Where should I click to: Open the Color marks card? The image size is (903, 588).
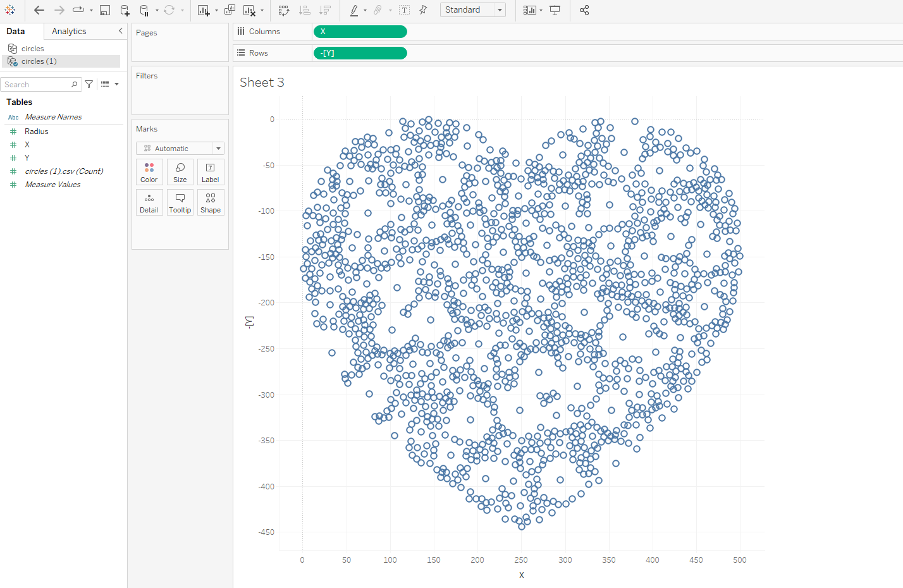click(149, 172)
